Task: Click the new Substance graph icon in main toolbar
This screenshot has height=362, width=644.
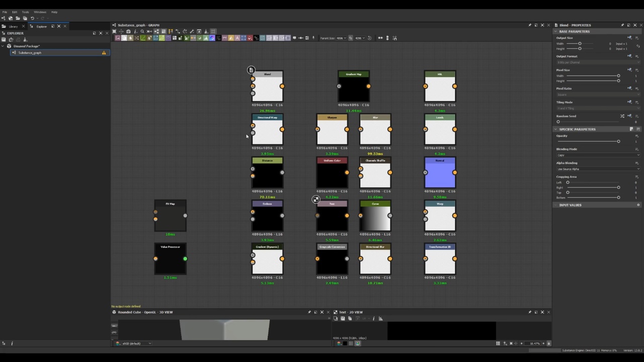Action: point(4,18)
